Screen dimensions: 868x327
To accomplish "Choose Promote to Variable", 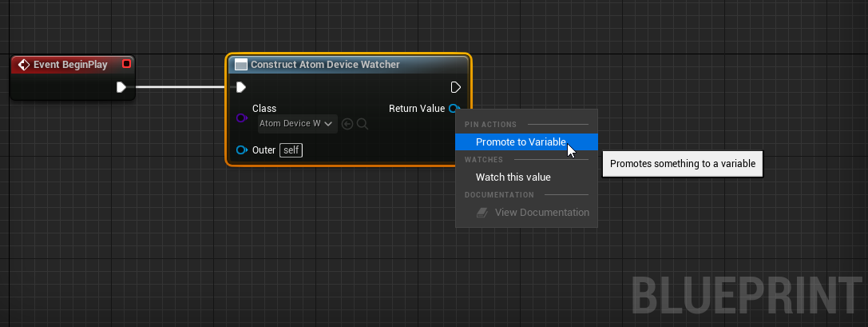I will [x=526, y=142].
